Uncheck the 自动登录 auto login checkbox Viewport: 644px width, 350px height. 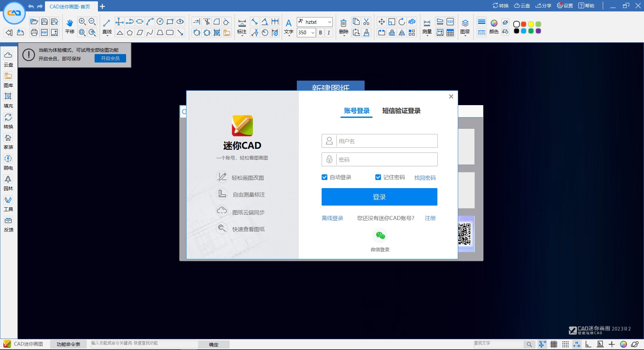click(324, 177)
